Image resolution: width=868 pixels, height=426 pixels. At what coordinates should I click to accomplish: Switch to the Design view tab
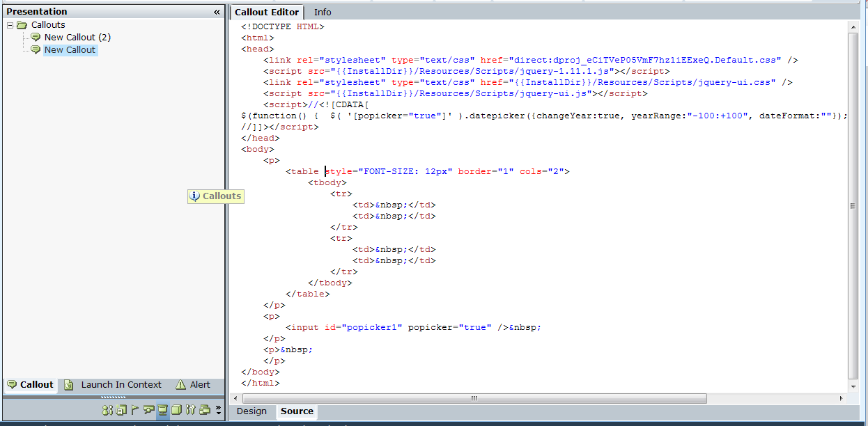251,411
